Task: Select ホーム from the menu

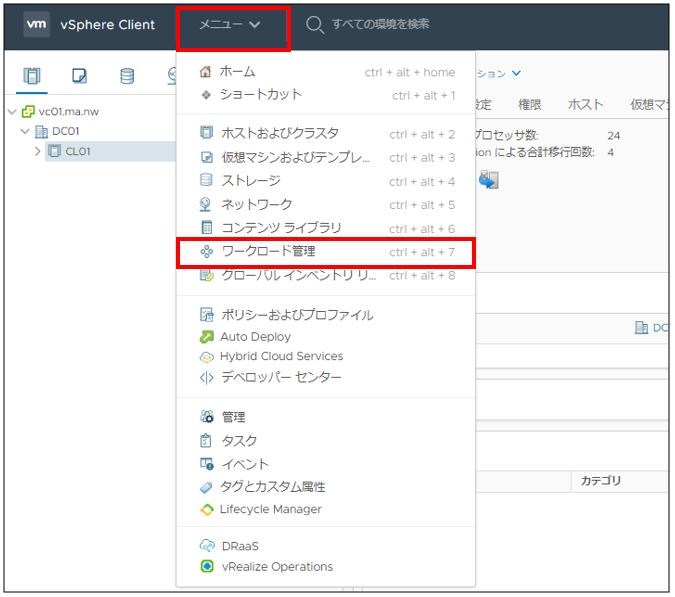Action: [237, 72]
